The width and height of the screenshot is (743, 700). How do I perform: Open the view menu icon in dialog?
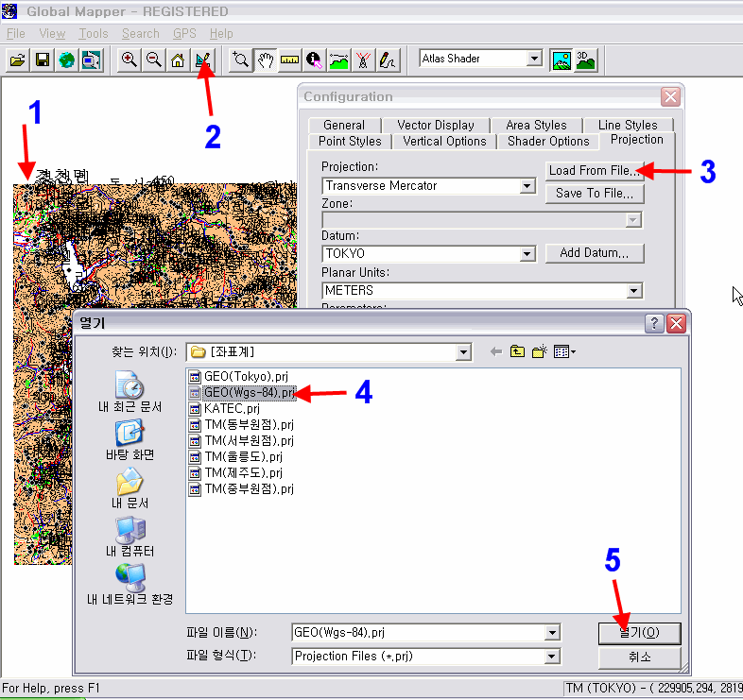coord(564,352)
